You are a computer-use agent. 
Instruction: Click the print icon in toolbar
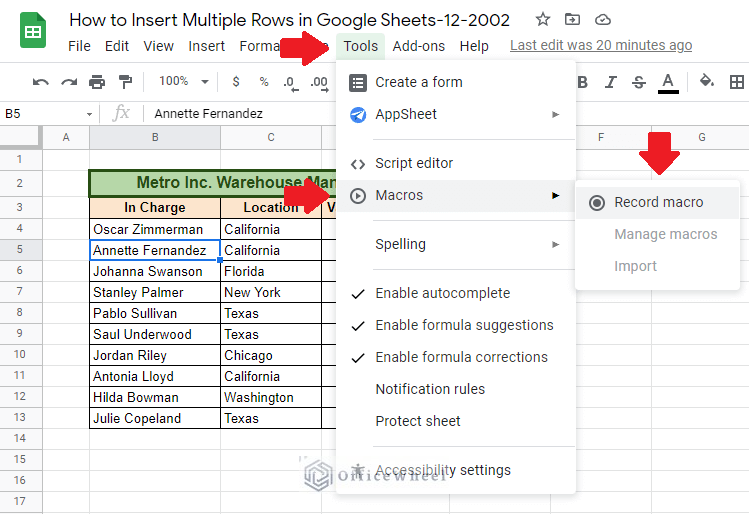pyautogui.click(x=97, y=82)
